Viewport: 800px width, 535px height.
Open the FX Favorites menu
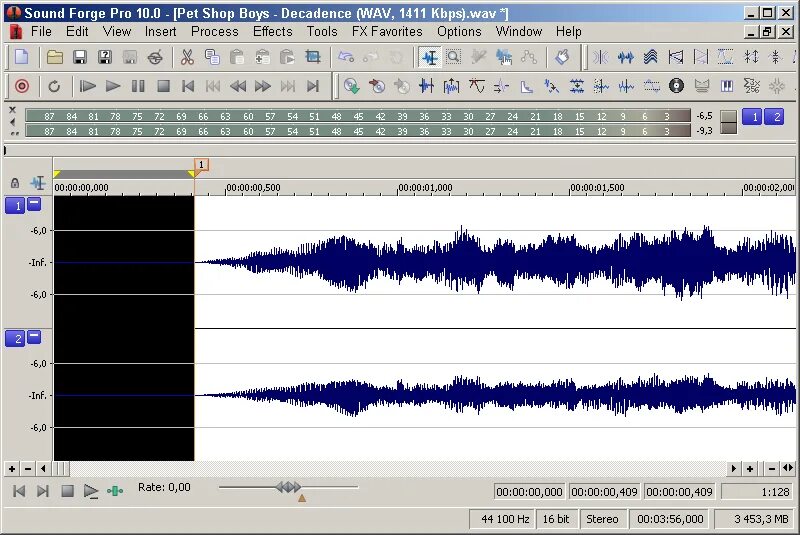387,32
